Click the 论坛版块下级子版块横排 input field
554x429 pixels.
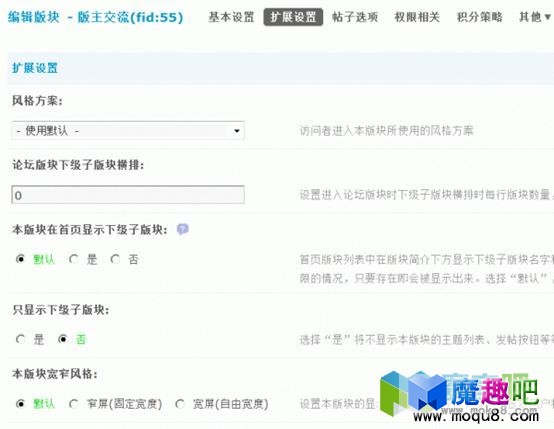[x=128, y=195]
